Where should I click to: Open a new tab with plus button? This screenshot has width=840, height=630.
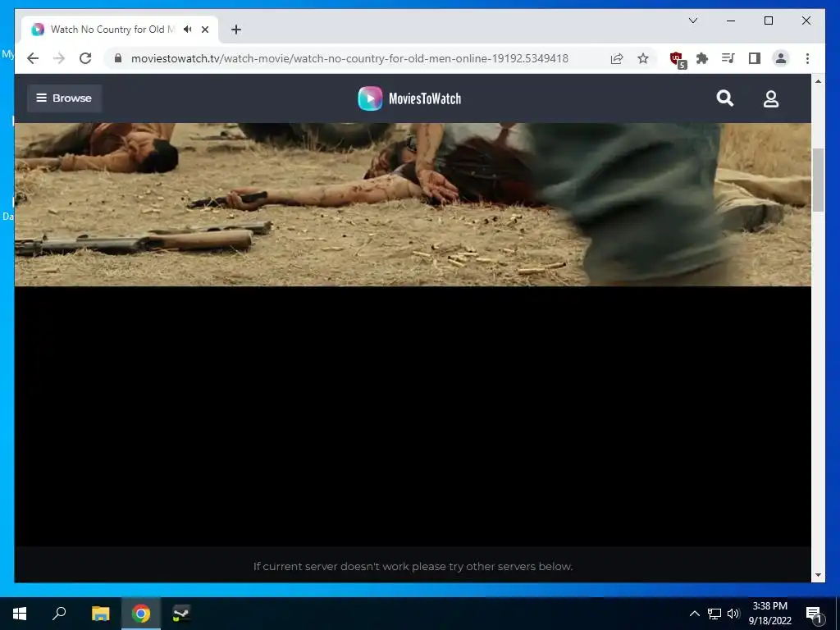(x=236, y=30)
